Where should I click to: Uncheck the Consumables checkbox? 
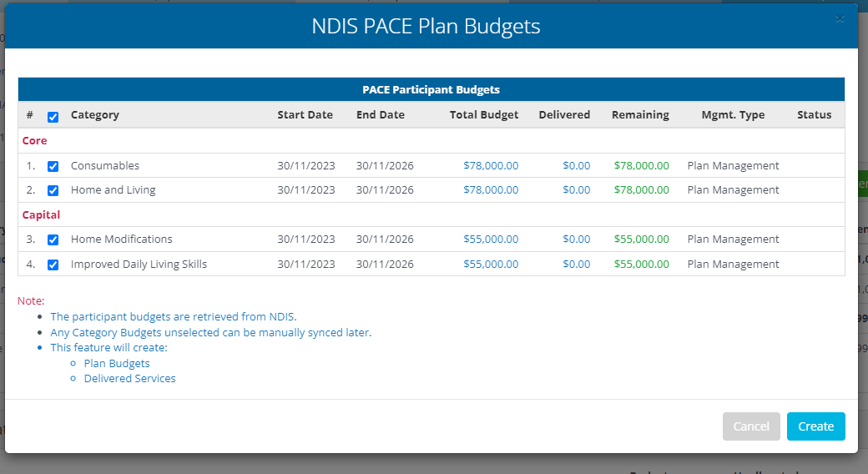(53, 166)
